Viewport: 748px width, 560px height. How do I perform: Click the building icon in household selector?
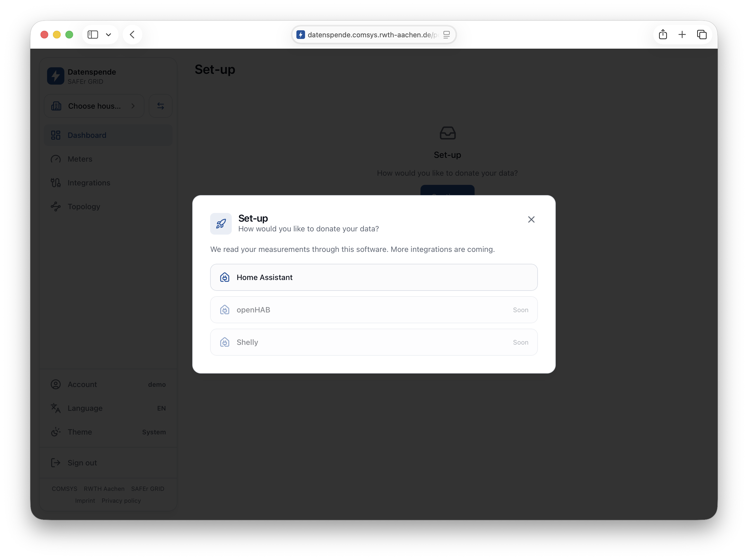point(56,106)
